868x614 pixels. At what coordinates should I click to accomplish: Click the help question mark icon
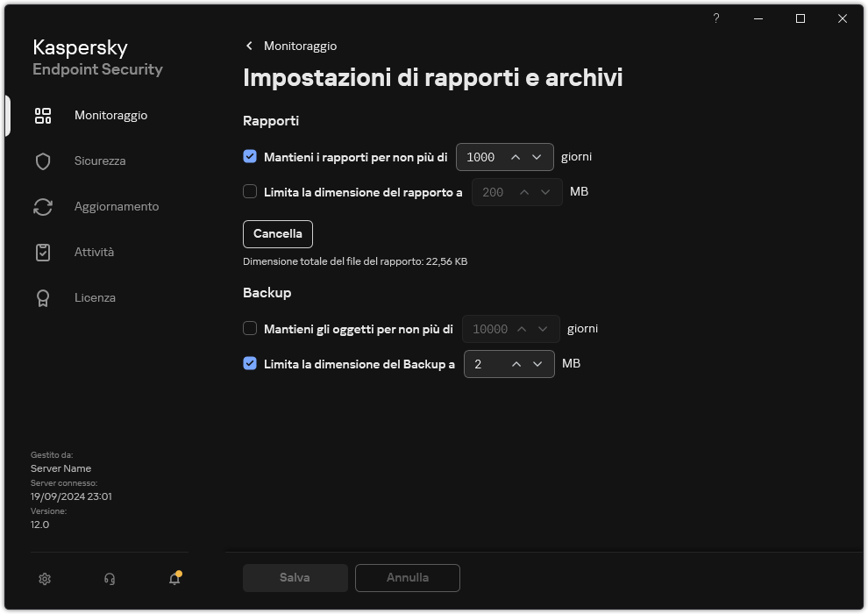[715, 18]
